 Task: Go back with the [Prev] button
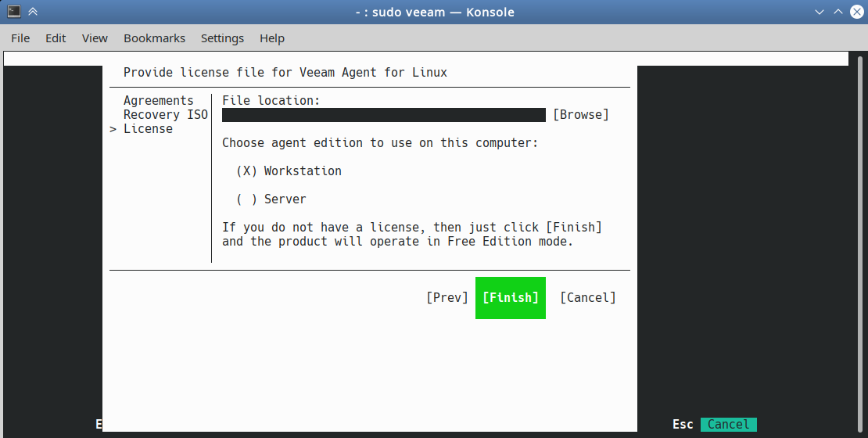pos(447,298)
